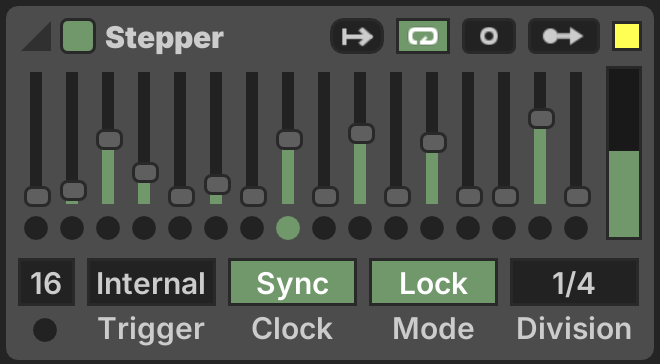Toggle the Stepper device on/off square

[x=78, y=36]
